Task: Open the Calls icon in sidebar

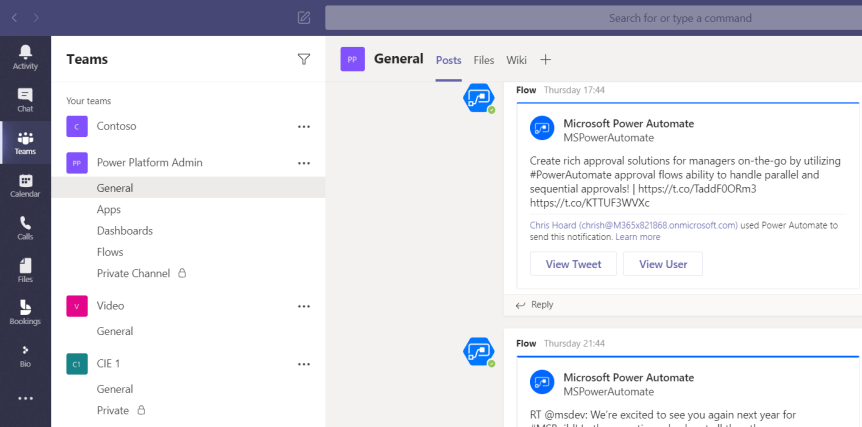Action: coord(25,228)
